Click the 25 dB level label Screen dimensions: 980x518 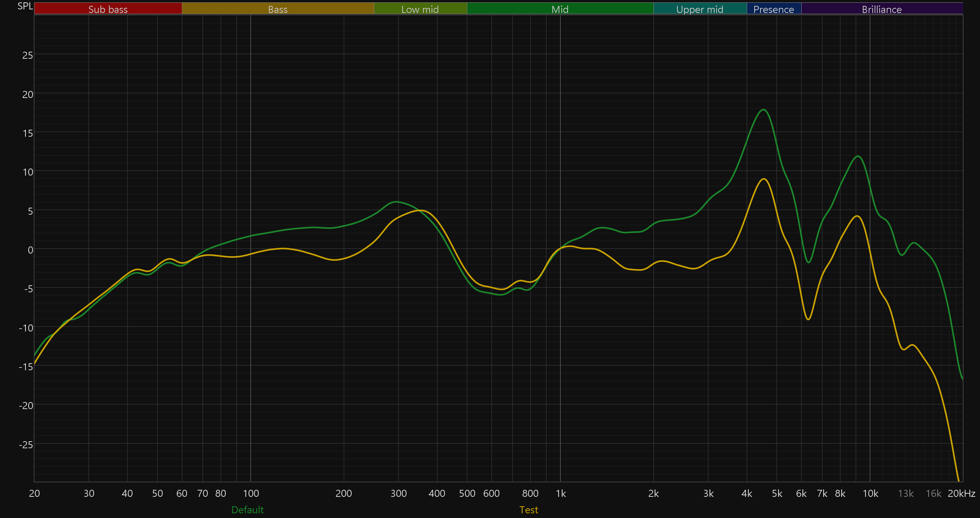point(27,55)
